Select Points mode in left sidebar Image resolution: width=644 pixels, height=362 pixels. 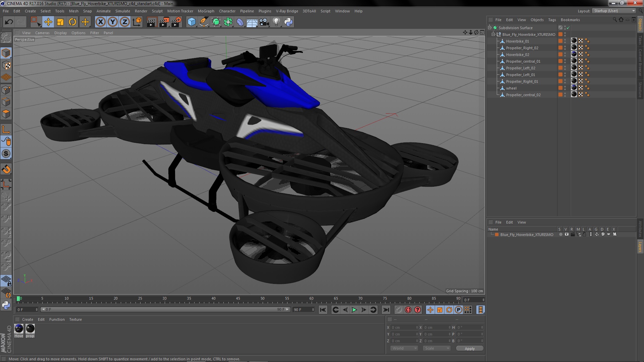(6, 90)
